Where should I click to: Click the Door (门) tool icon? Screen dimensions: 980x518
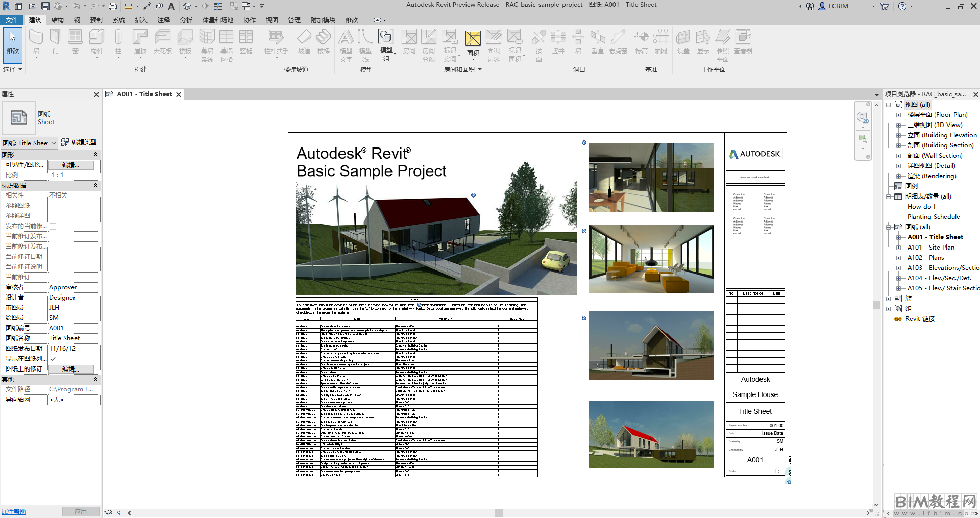click(x=56, y=37)
